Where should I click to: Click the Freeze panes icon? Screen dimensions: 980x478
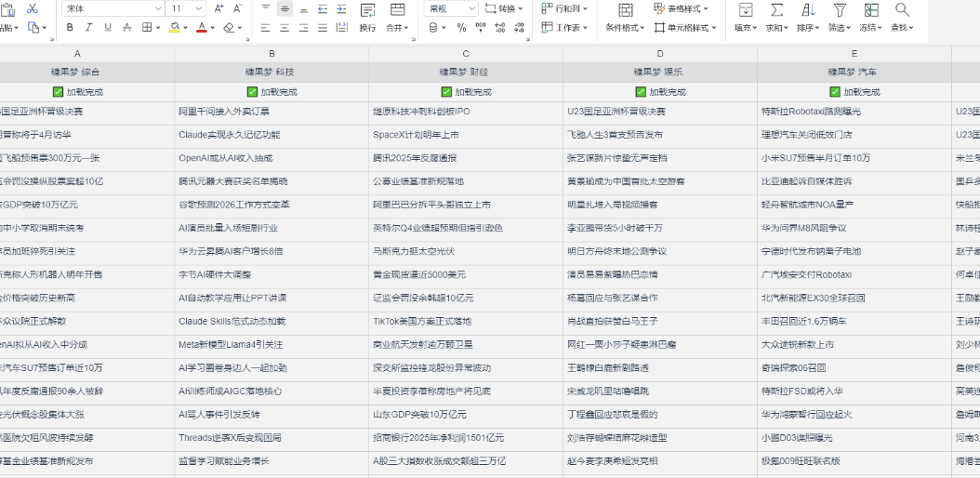tap(870, 9)
